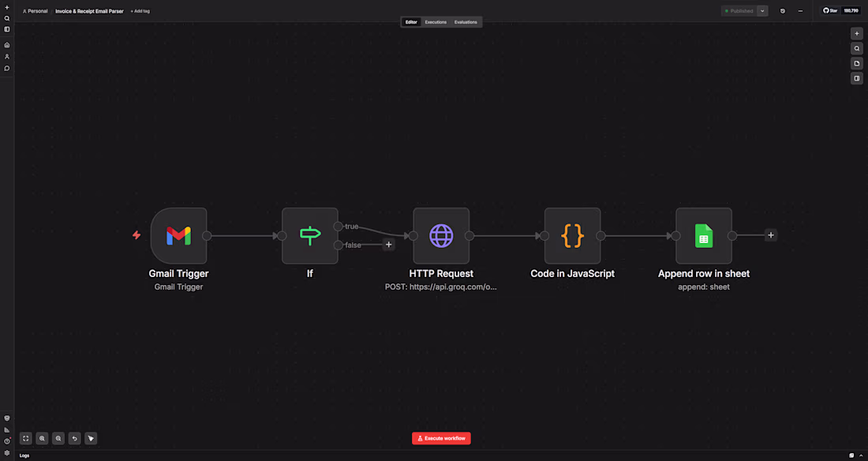This screenshot has width=868, height=461.
Task: Open workflow history clock icon
Action: pyautogui.click(x=783, y=11)
